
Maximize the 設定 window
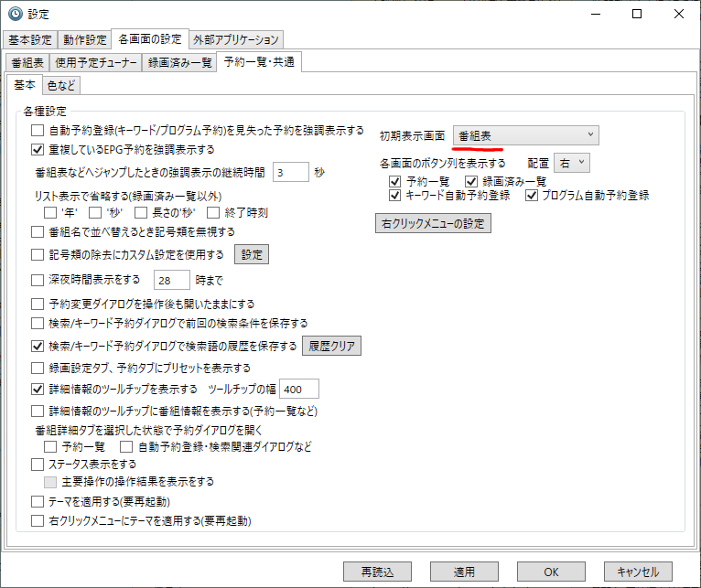click(x=637, y=14)
